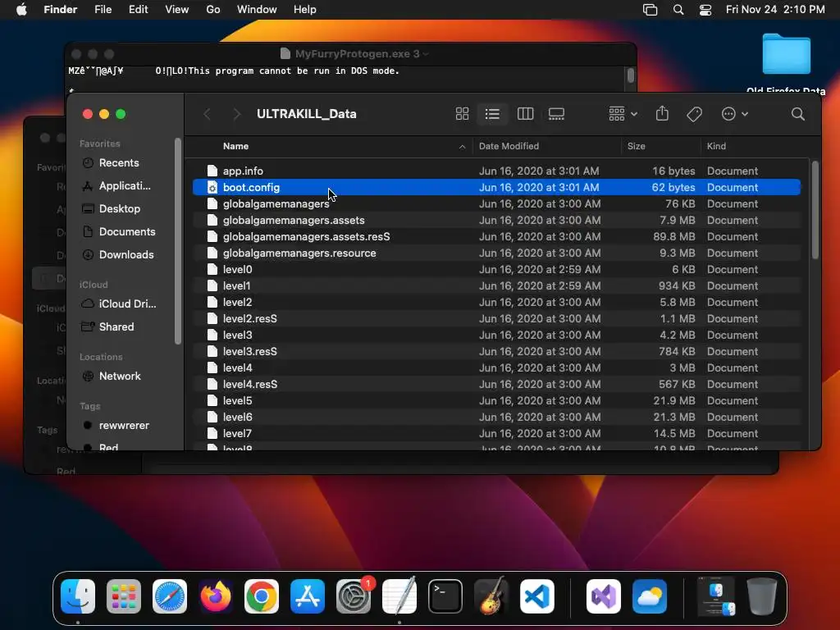Viewport: 840px width, 630px height.
Task: Launch Firefox from the Dock
Action: point(216,596)
